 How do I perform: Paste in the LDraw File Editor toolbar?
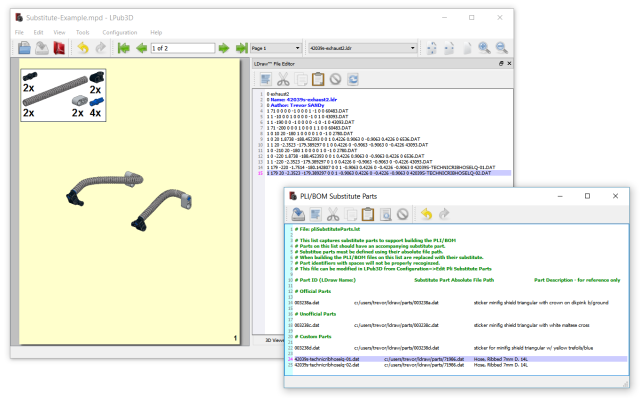click(318, 79)
